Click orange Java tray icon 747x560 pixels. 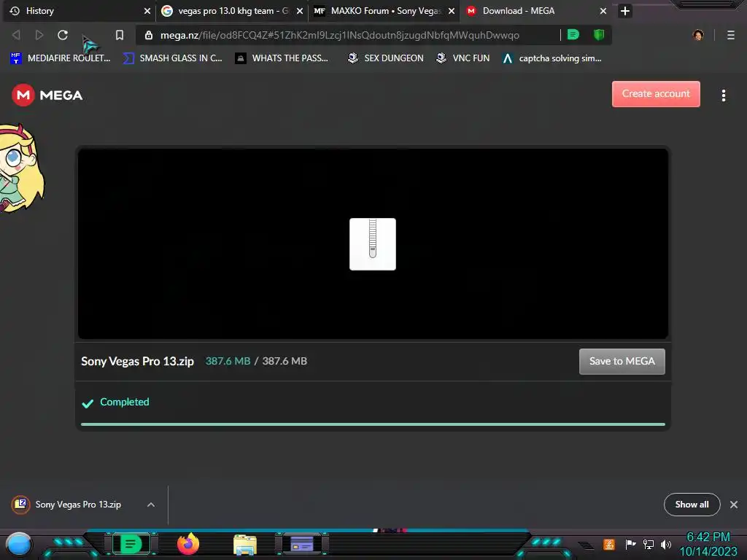608,544
